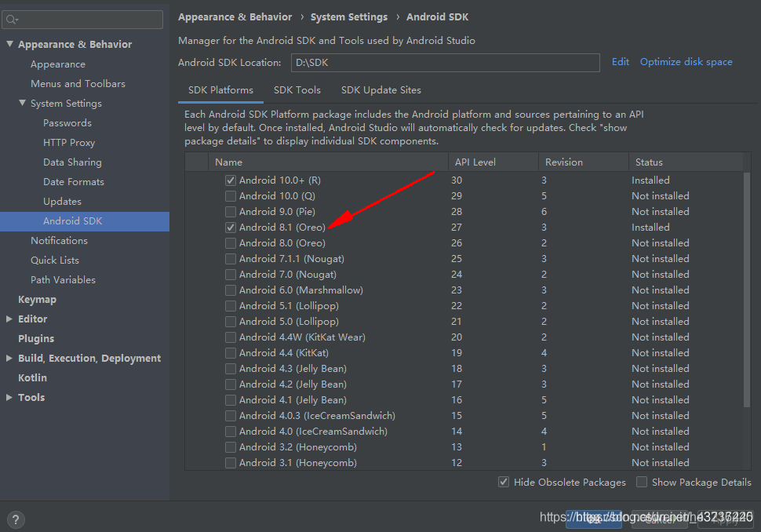Sort by Status column header
This screenshot has height=532, width=761.
coord(686,162)
